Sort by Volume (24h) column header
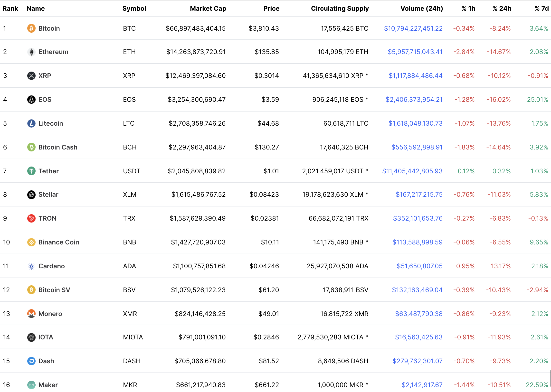 (x=421, y=9)
